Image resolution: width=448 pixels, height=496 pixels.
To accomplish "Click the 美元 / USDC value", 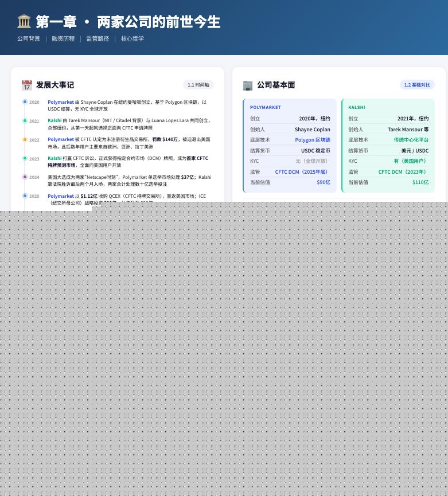I will tap(415, 151).
